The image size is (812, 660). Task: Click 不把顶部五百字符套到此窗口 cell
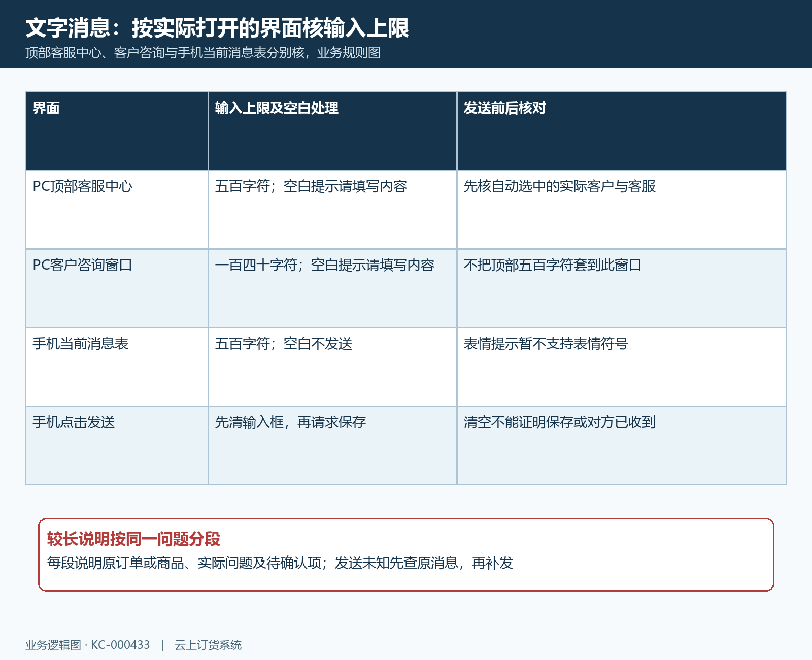click(622, 288)
